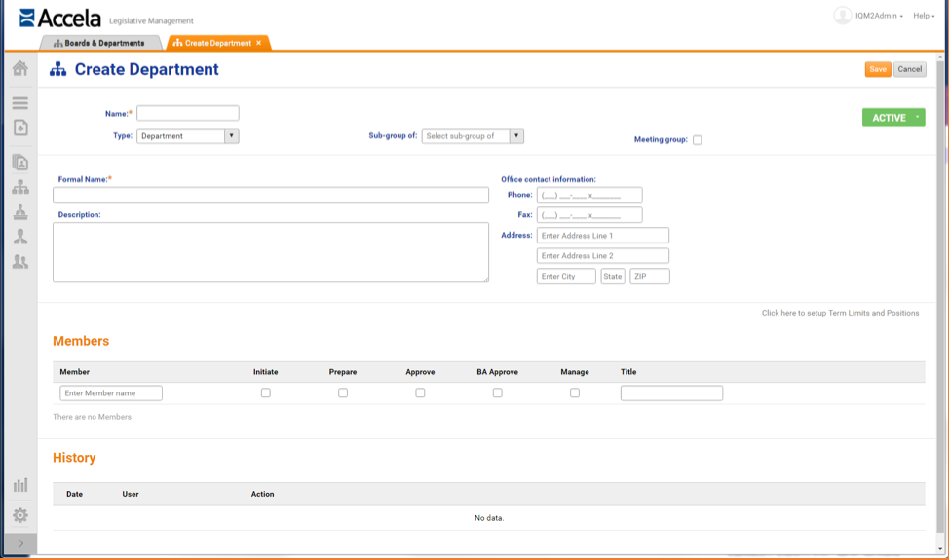Click the Date column header in History
This screenshot has height=560, width=949.
[x=74, y=494]
